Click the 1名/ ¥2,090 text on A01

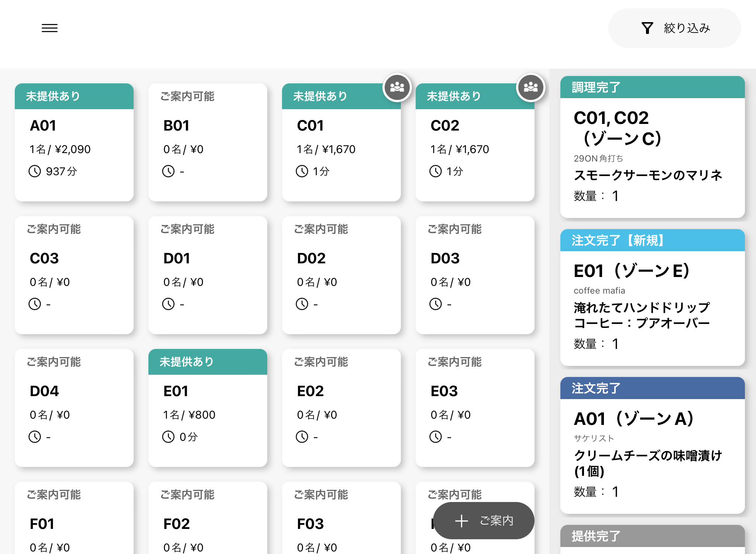60,149
